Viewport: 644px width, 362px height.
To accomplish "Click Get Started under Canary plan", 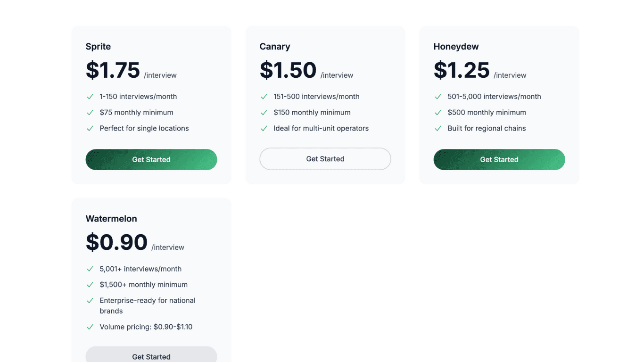I will coord(325,159).
